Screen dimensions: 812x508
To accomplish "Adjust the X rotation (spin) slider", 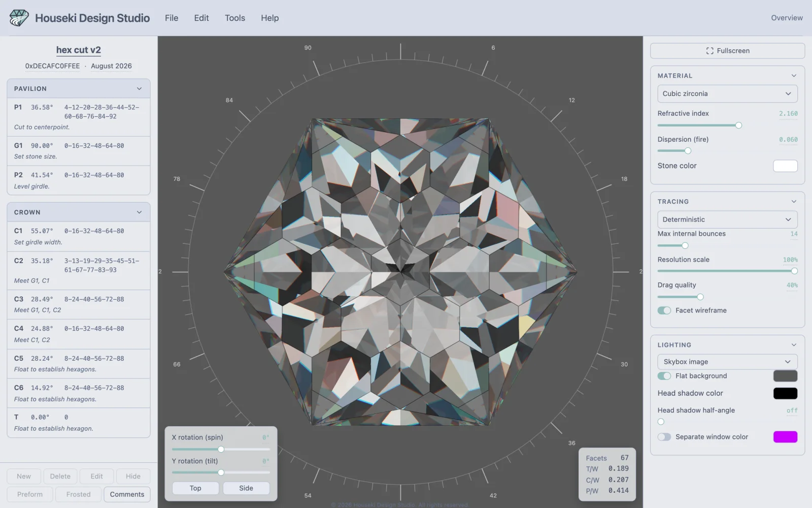I will tap(221, 449).
